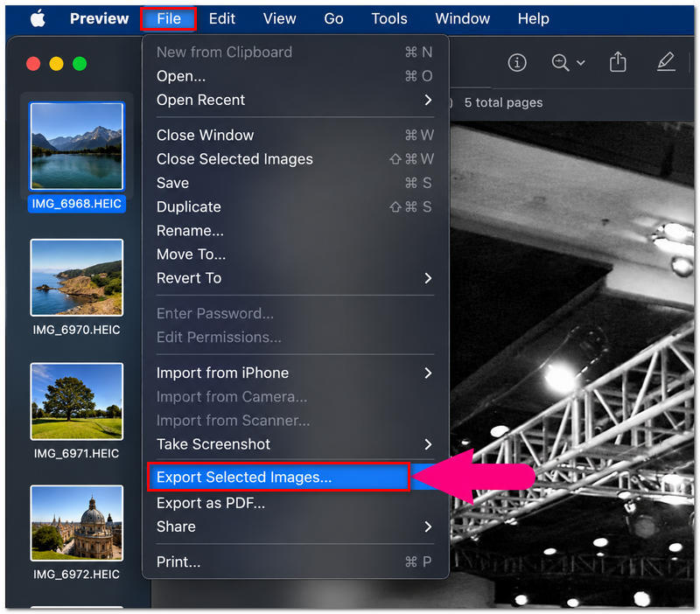Choose Export Selected Images...
The image size is (700, 614).
click(278, 478)
